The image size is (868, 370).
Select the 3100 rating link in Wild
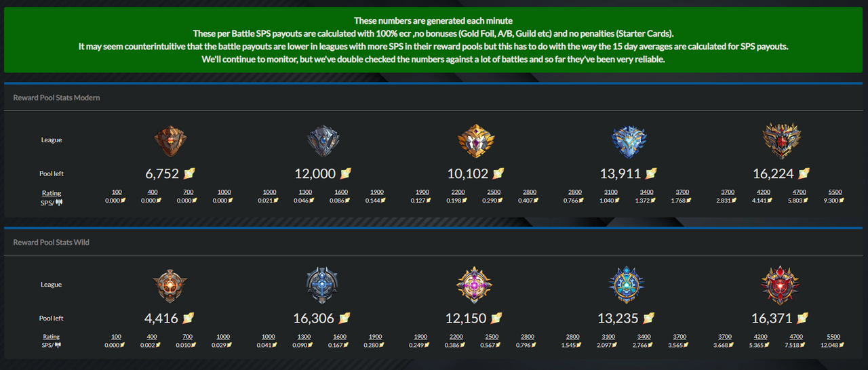click(609, 337)
